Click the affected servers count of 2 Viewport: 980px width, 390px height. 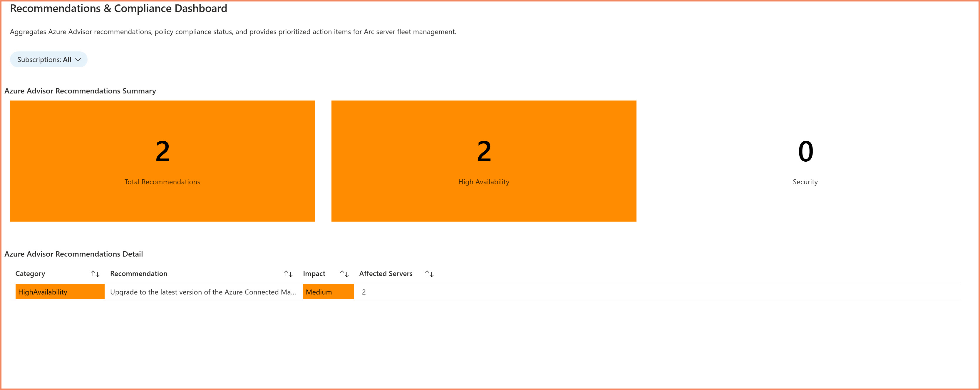coord(364,292)
